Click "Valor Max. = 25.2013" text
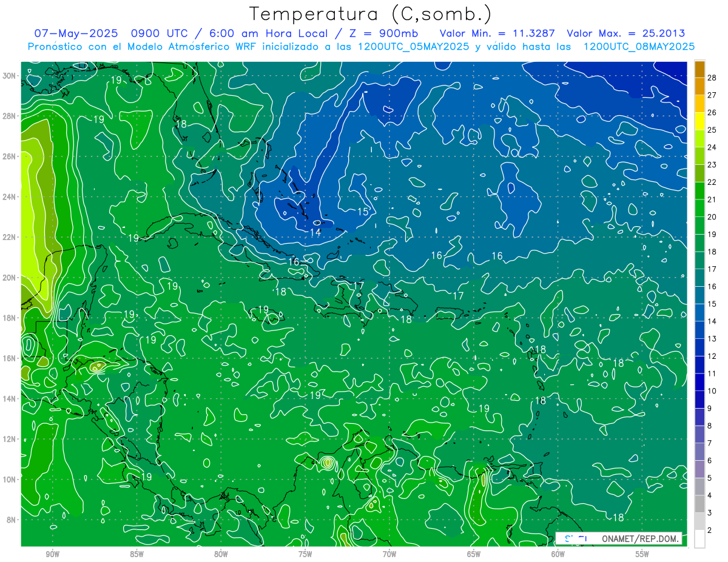This screenshot has height=562, width=728. coord(625,33)
